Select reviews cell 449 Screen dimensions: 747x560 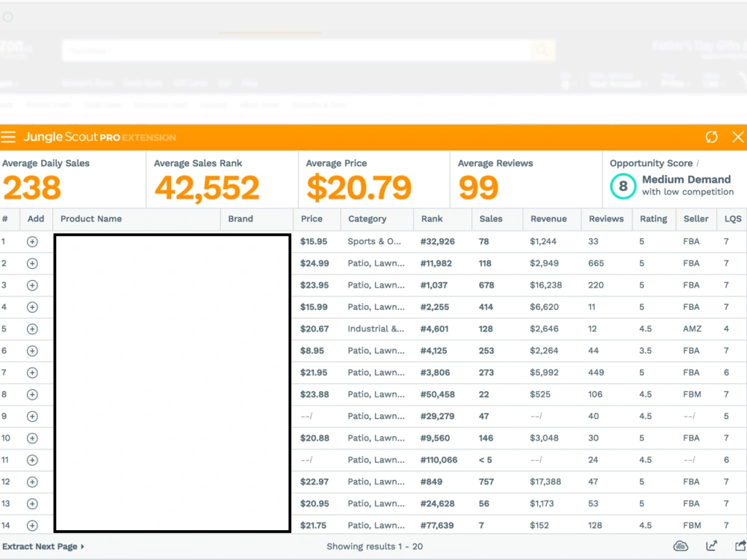click(596, 373)
